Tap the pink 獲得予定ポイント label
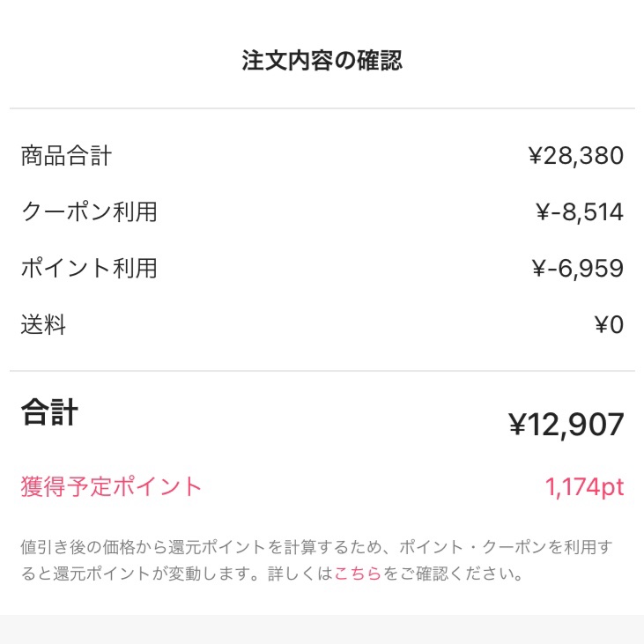The height and width of the screenshot is (644, 644). pyautogui.click(x=112, y=486)
